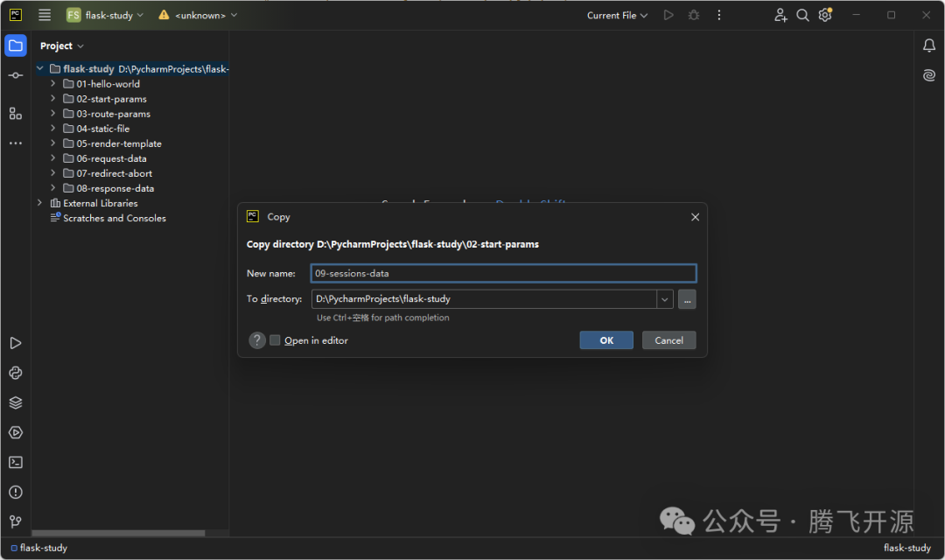Toggle the Project tool window icon
Viewport: 945px width, 560px height.
click(x=16, y=45)
